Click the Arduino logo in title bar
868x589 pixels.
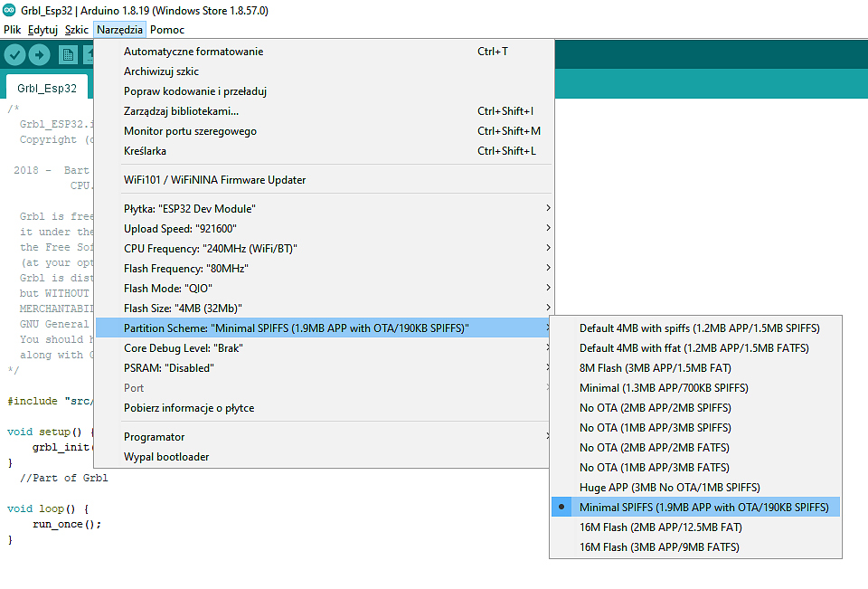click(9, 10)
